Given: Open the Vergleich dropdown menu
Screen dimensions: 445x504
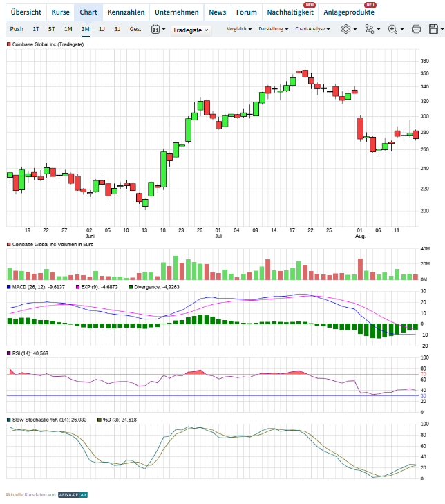Looking at the screenshot, I should coord(239,29).
